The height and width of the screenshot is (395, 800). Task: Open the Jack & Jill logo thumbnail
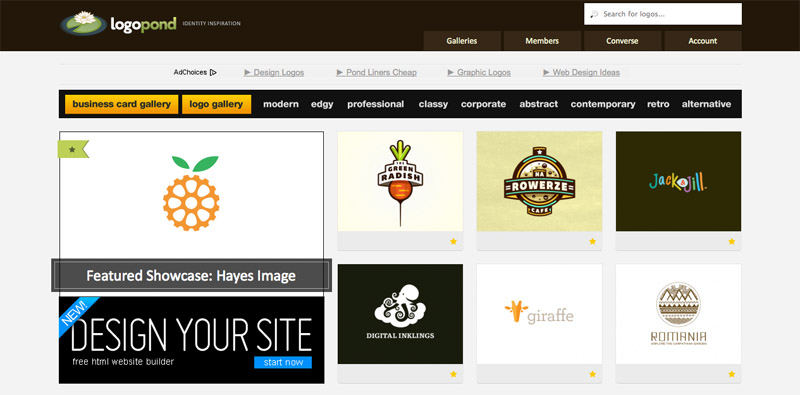pos(679,181)
